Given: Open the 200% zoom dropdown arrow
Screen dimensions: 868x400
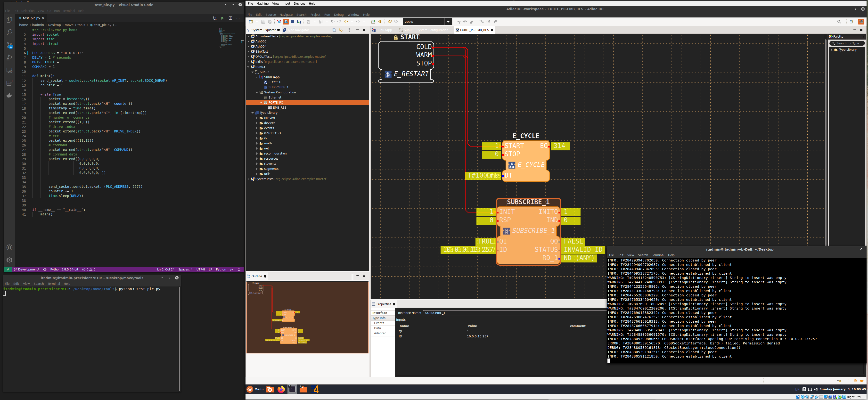Looking at the screenshot, I should 448,22.
